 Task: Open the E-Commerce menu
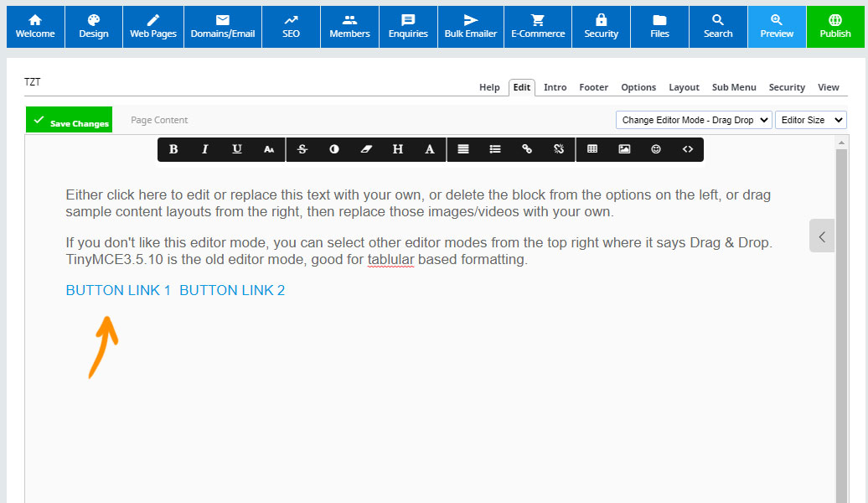click(538, 27)
